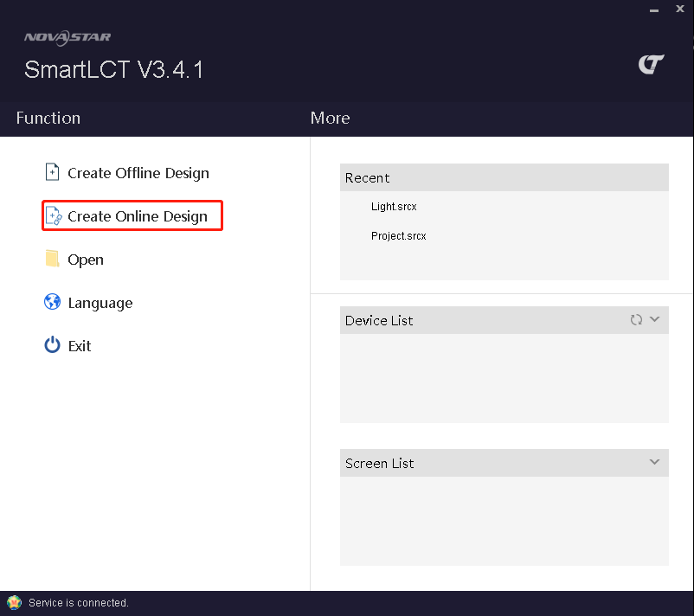Refresh the Device List

[x=637, y=319]
